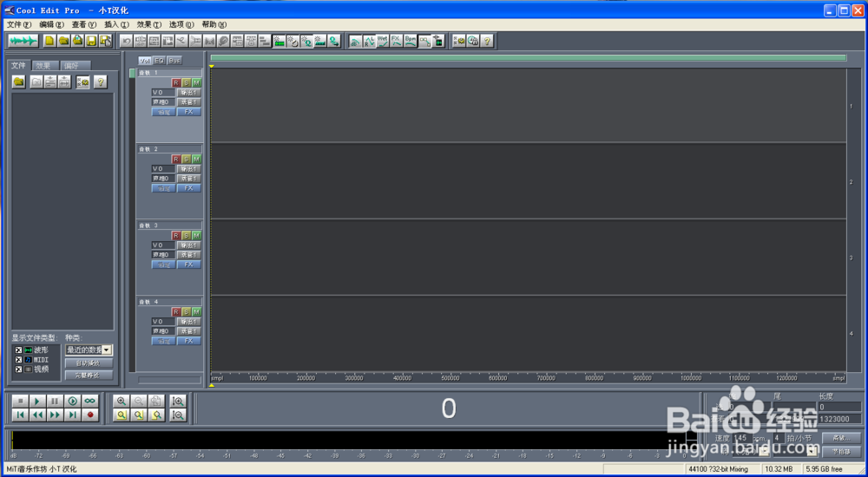
Task: Mute track 4 with M button
Action: [x=196, y=311]
